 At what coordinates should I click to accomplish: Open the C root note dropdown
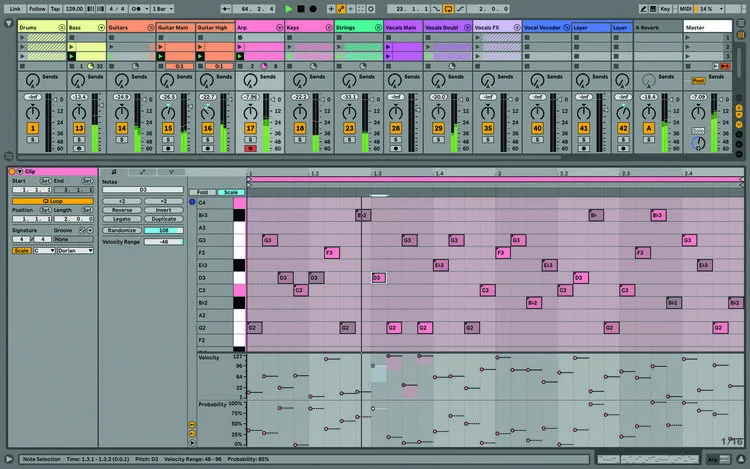[44, 251]
